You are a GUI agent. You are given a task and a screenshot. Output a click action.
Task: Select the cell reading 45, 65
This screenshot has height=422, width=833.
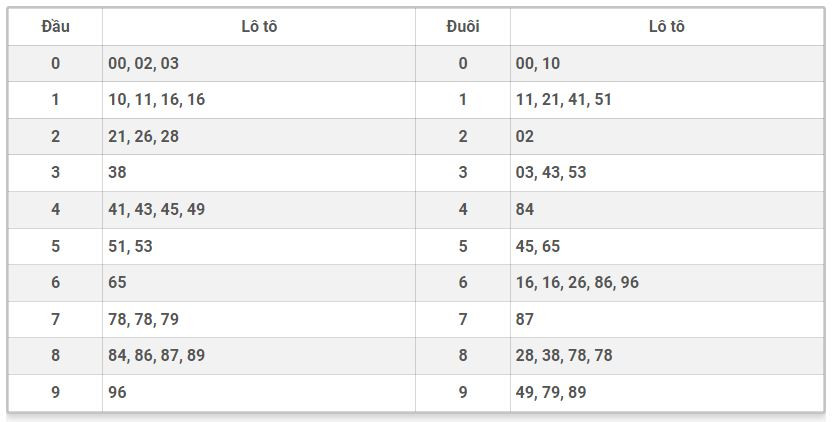pyautogui.click(x=538, y=246)
